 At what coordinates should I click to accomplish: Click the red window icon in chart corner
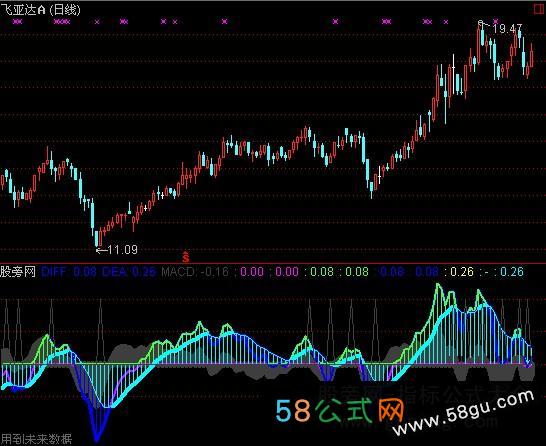click(539, 9)
